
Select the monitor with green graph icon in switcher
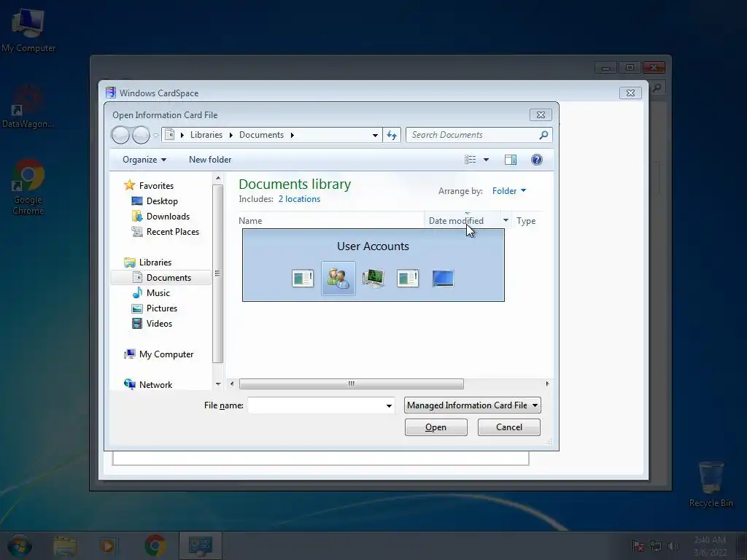click(373, 278)
